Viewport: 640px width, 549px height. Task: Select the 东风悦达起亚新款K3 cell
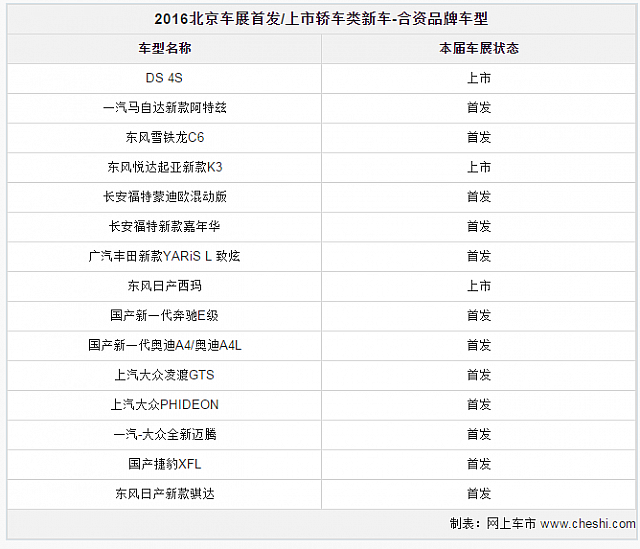(164, 167)
